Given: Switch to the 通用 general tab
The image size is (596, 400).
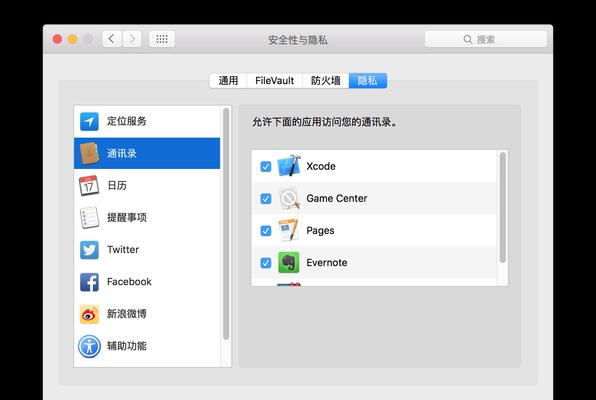Looking at the screenshot, I should pos(228,81).
